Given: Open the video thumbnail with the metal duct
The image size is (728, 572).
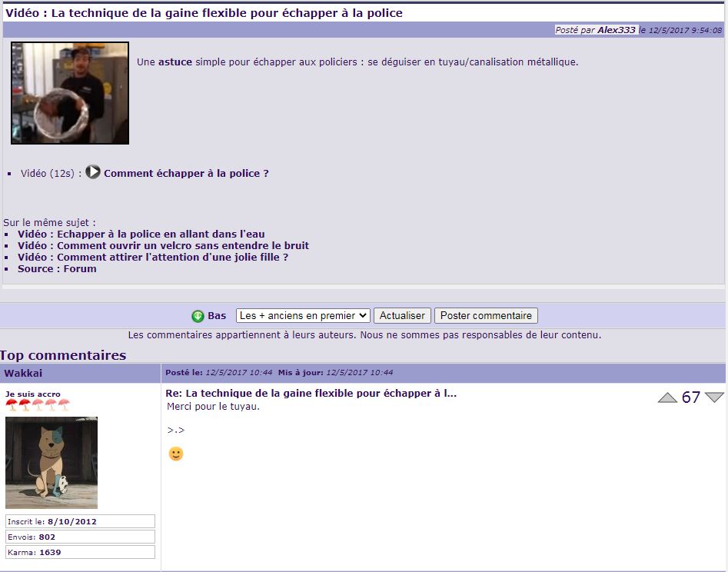Looking at the screenshot, I should tap(70, 93).
